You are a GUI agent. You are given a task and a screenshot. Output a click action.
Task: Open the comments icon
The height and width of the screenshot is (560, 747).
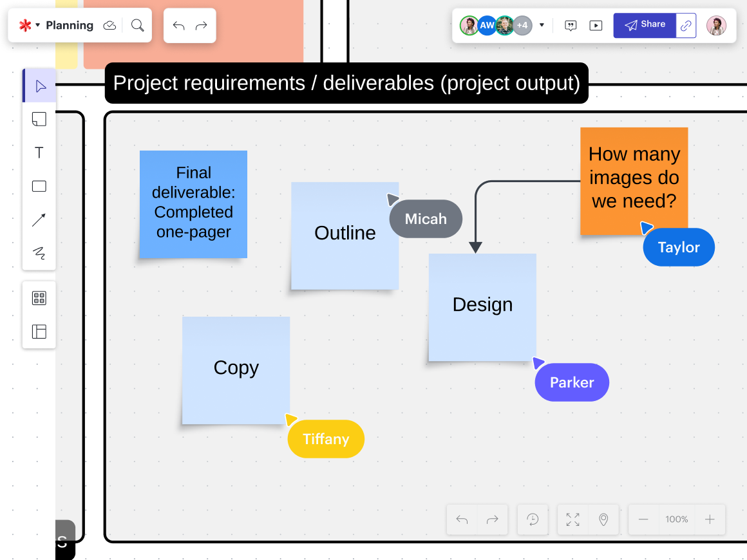[571, 26]
